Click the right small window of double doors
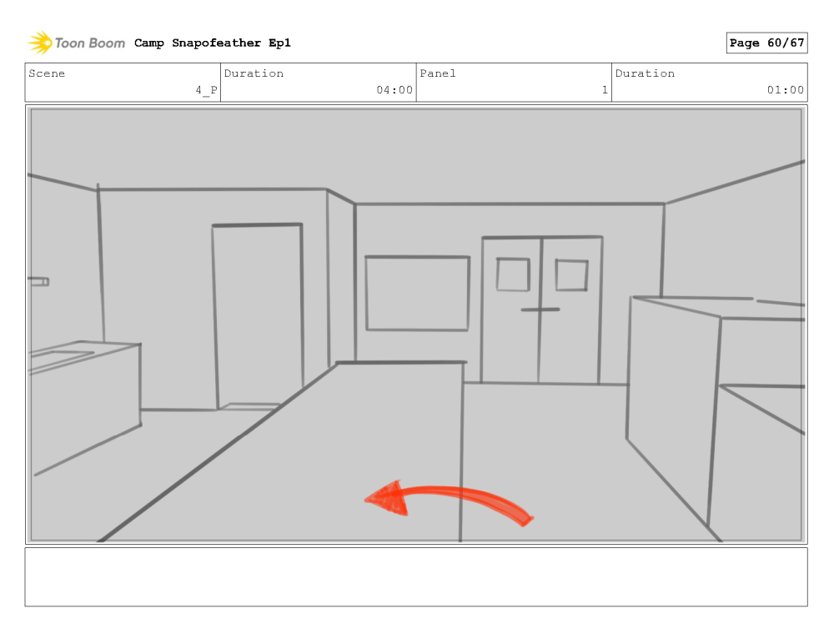The height and width of the screenshot is (644, 834). tap(571, 275)
